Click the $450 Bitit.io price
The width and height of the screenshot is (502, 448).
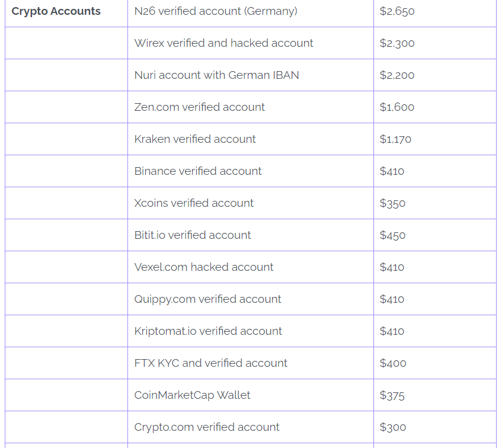click(x=392, y=235)
